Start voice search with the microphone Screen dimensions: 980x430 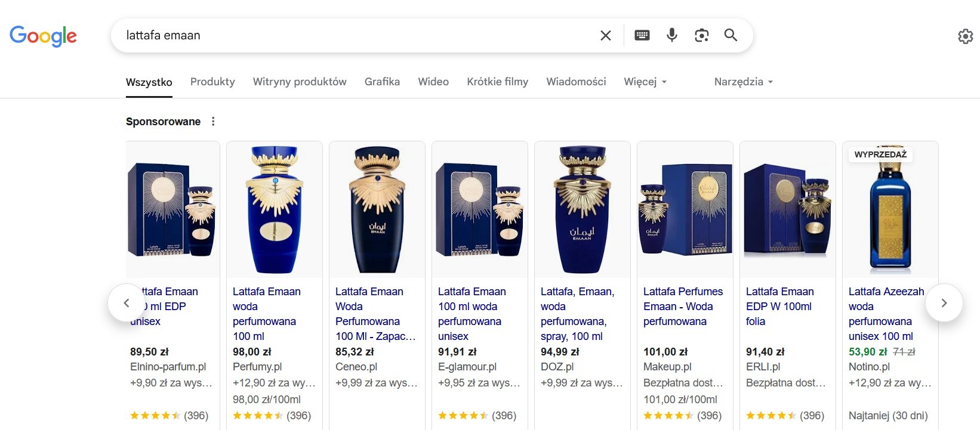coord(672,35)
